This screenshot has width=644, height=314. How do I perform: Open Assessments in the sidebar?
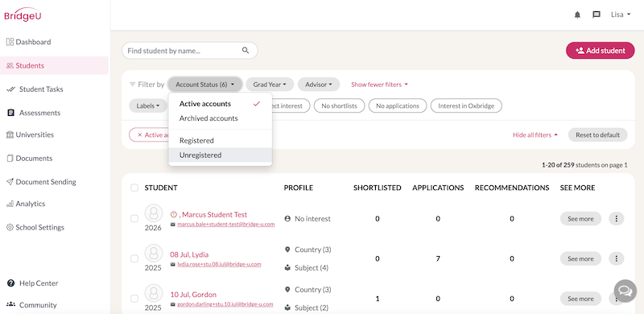pyautogui.click(x=34, y=113)
